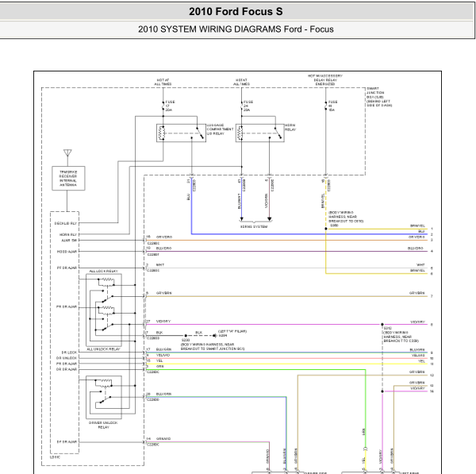Click terminal number 1 at top BRN/YEL wire end
This screenshot has height=474, width=476.
click(x=432, y=229)
